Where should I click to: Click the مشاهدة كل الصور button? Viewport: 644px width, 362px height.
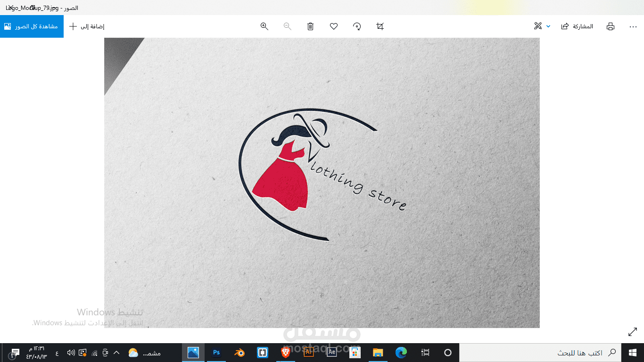tap(32, 26)
